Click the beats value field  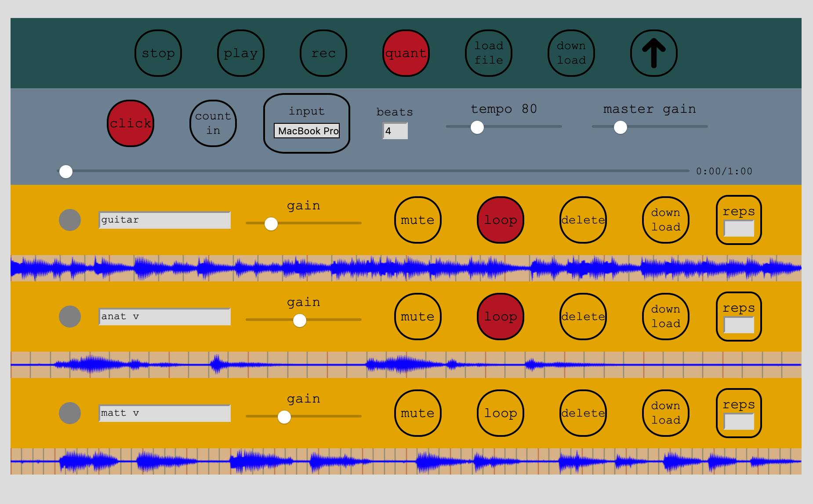[x=394, y=130]
